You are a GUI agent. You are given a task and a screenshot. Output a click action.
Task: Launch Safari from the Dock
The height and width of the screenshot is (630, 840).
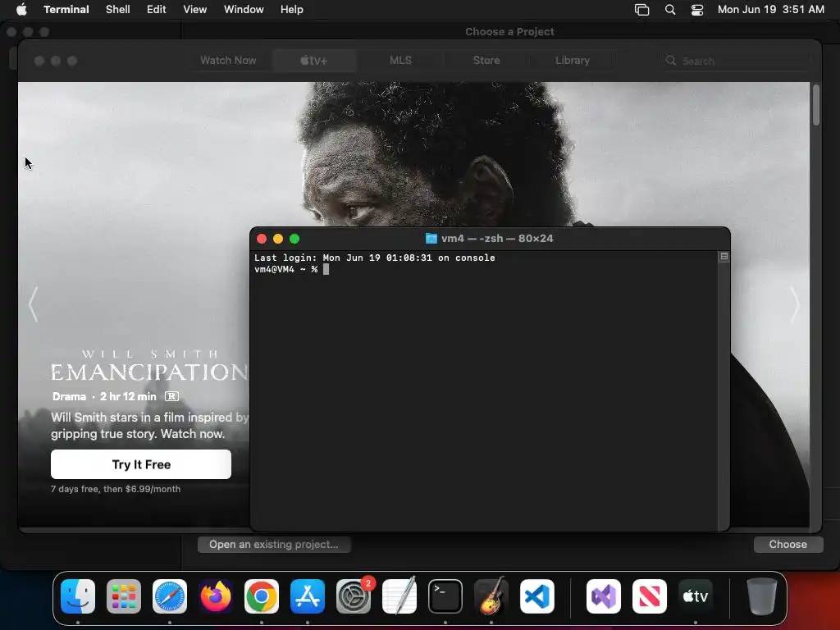pyautogui.click(x=170, y=596)
